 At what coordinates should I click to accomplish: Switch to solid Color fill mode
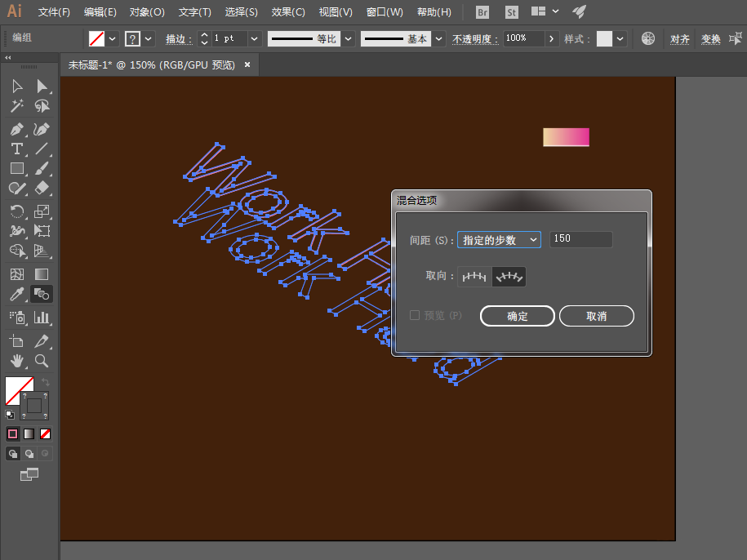pos(13,433)
